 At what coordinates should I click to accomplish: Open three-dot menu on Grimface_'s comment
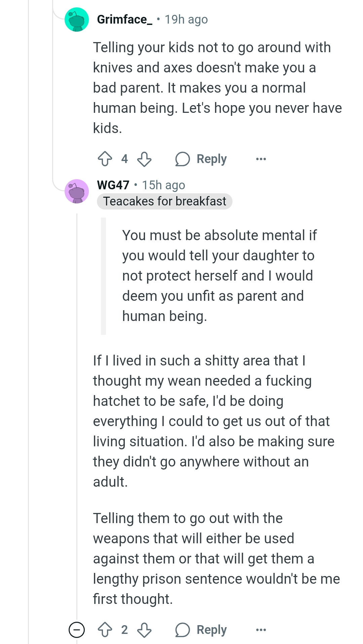pos(261,159)
